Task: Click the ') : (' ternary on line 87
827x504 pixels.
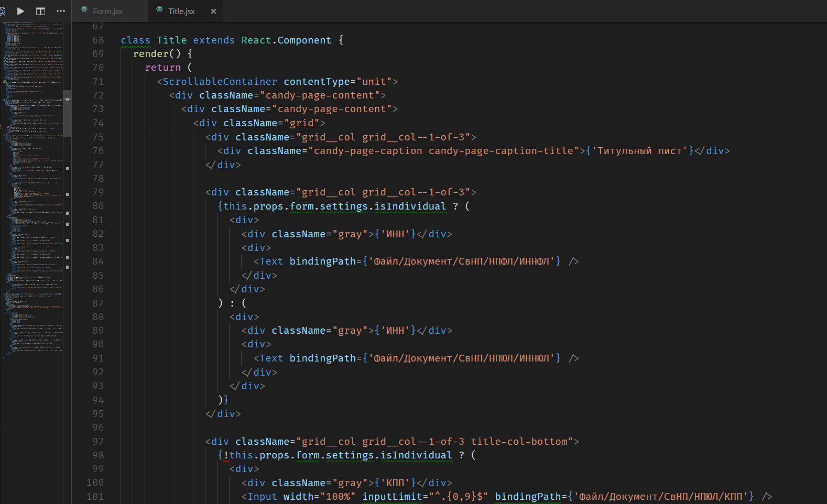Action: click(232, 303)
